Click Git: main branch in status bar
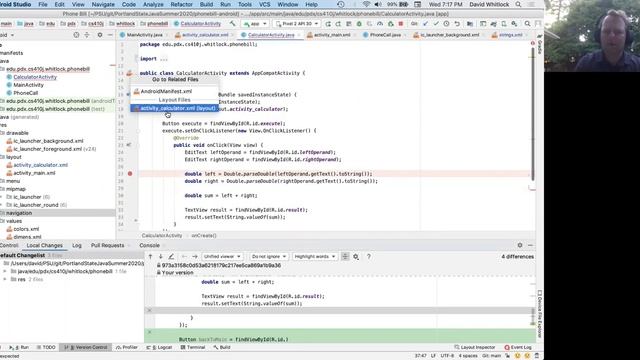Viewport: 640px width, 360px height. (x=491, y=356)
